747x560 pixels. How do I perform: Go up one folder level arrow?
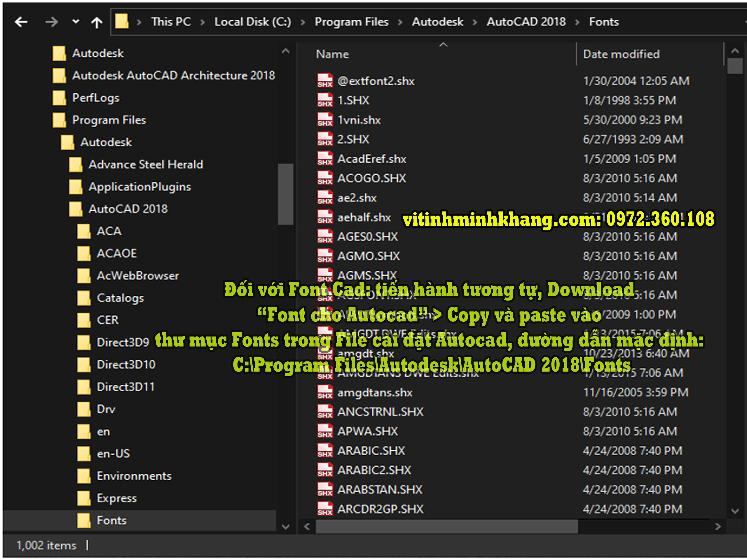pyautogui.click(x=97, y=22)
